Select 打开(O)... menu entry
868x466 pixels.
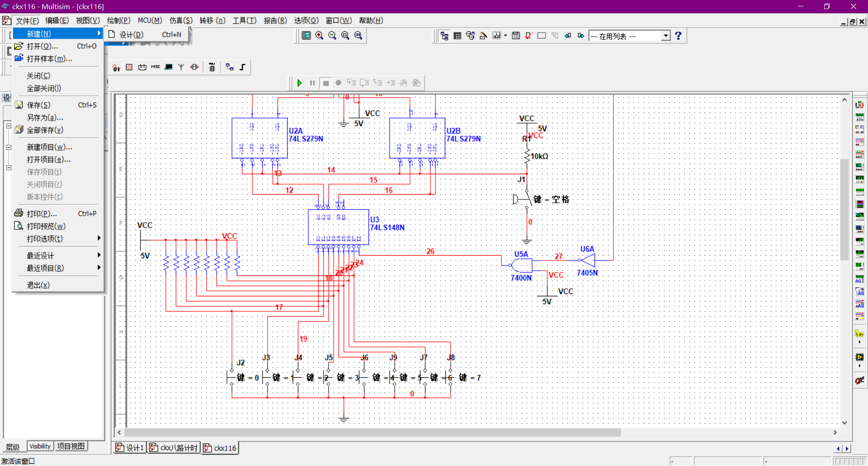point(58,46)
